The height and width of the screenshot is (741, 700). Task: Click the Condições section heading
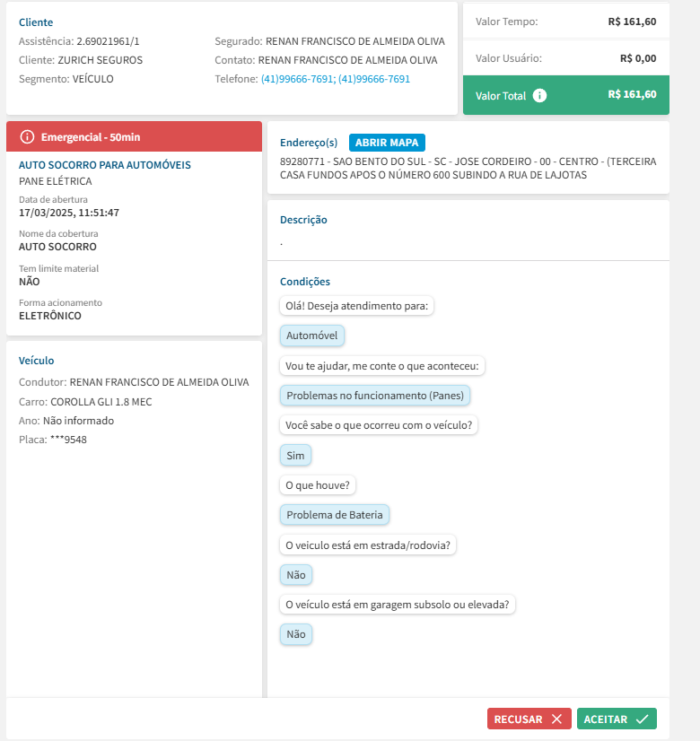[305, 282]
